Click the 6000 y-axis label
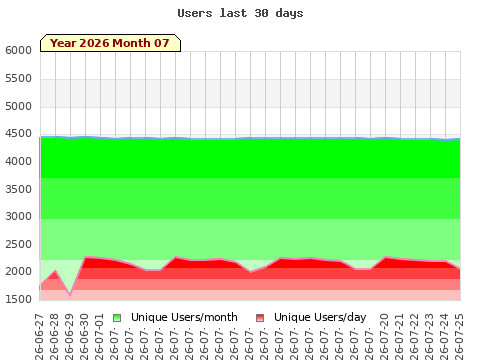Viewport: 480px width, 360px height. pos(18,51)
